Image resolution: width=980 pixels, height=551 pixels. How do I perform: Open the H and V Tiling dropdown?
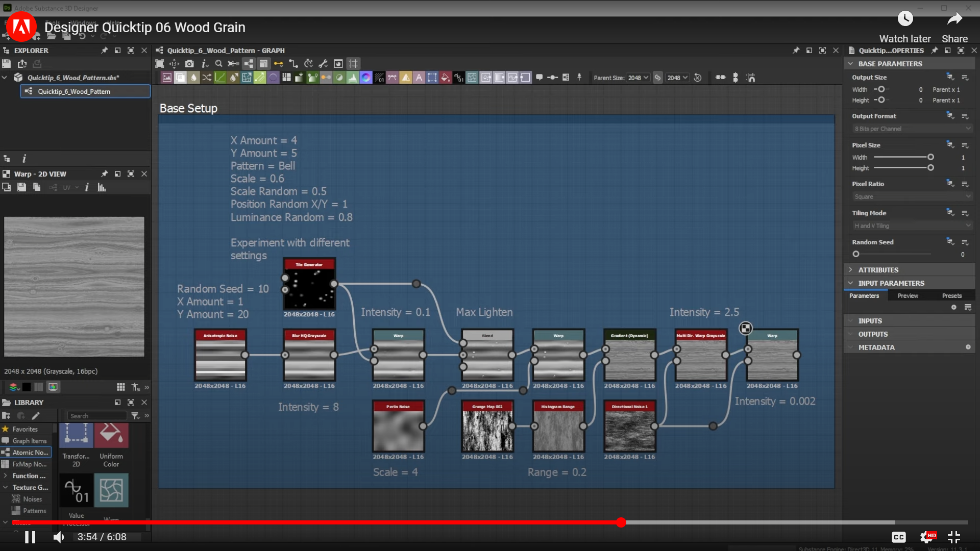tap(912, 226)
